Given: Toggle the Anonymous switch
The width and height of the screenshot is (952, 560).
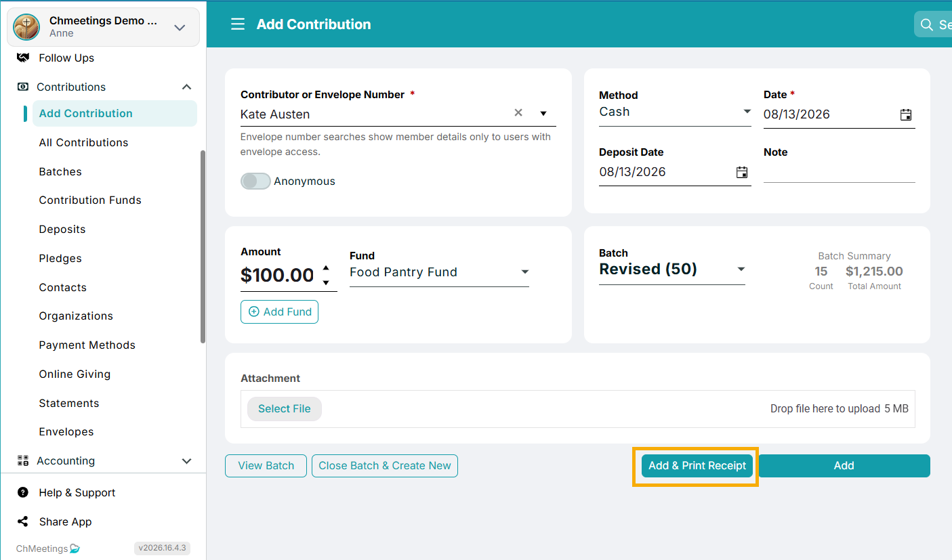Looking at the screenshot, I should 255,181.
